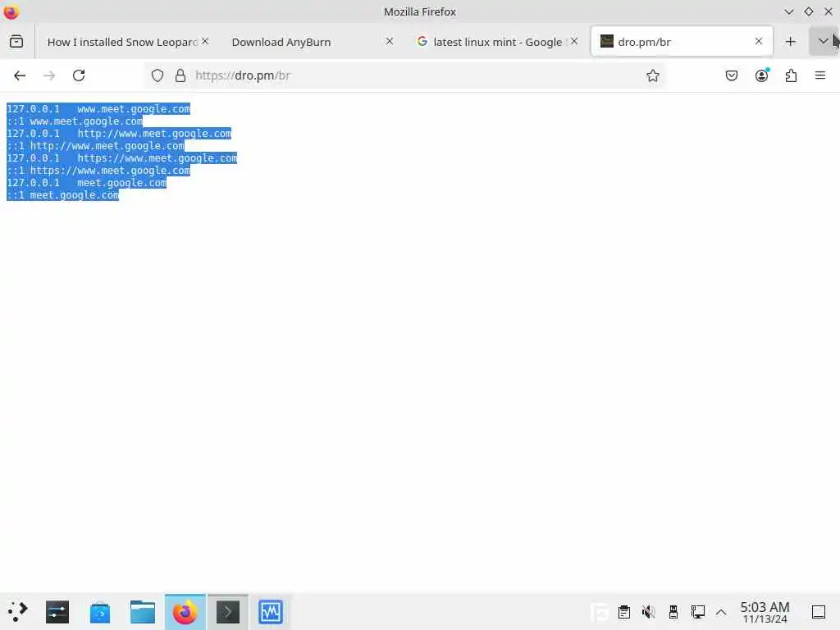Reload the dro.pm/br page
840x630 pixels.
point(79,75)
